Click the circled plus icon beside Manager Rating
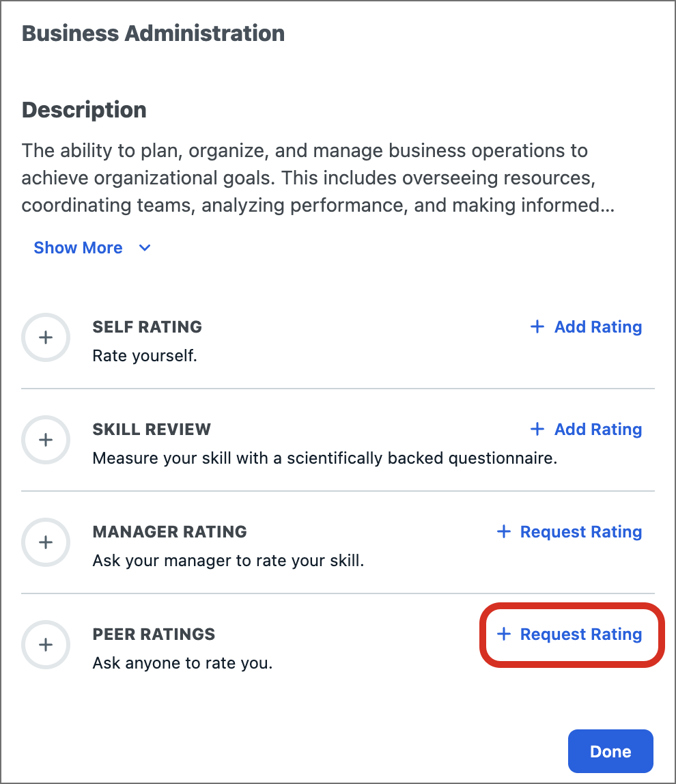Screen dimensions: 676x784 46,542
